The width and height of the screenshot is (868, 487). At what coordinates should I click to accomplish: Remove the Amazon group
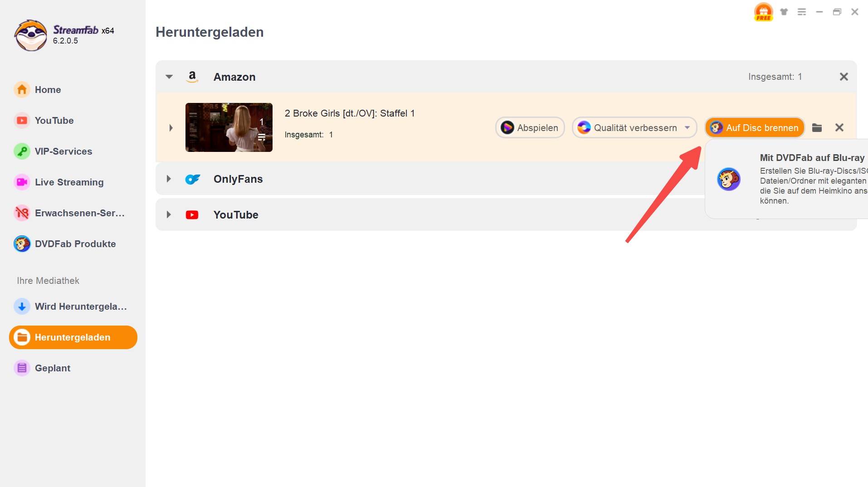tap(844, 77)
